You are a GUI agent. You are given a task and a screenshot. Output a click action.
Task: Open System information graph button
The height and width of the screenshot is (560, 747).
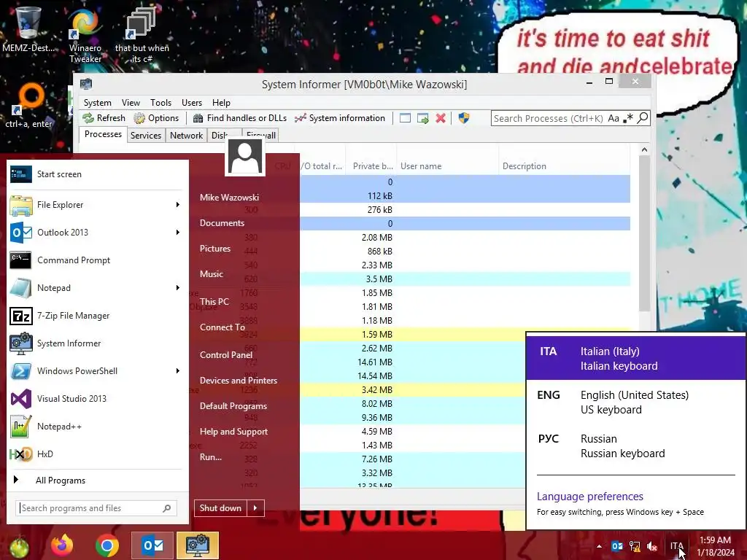coord(340,118)
